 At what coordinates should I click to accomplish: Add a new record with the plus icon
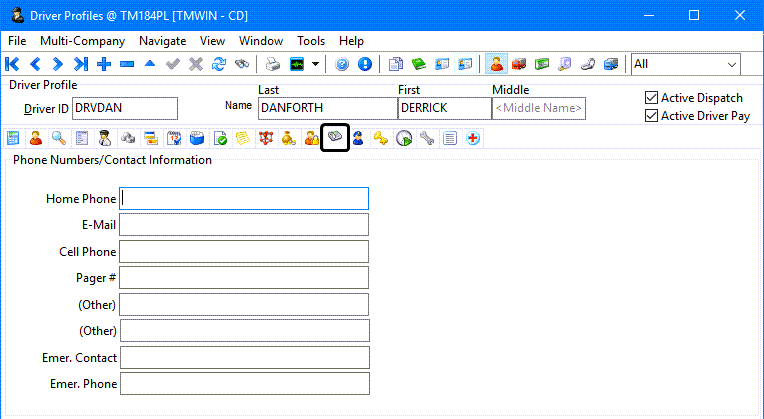pos(104,64)
